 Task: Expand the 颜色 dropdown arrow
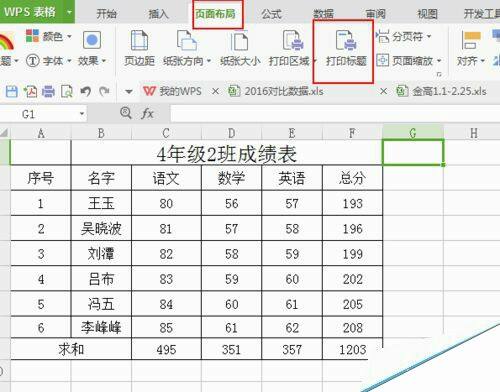coord(69,36)
